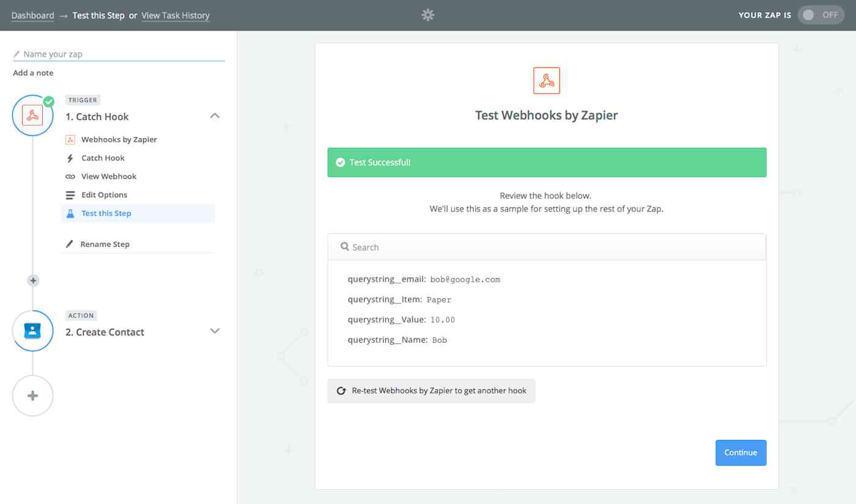Select View Task History in the header
The image size is (856, 504).
point(175,15)
